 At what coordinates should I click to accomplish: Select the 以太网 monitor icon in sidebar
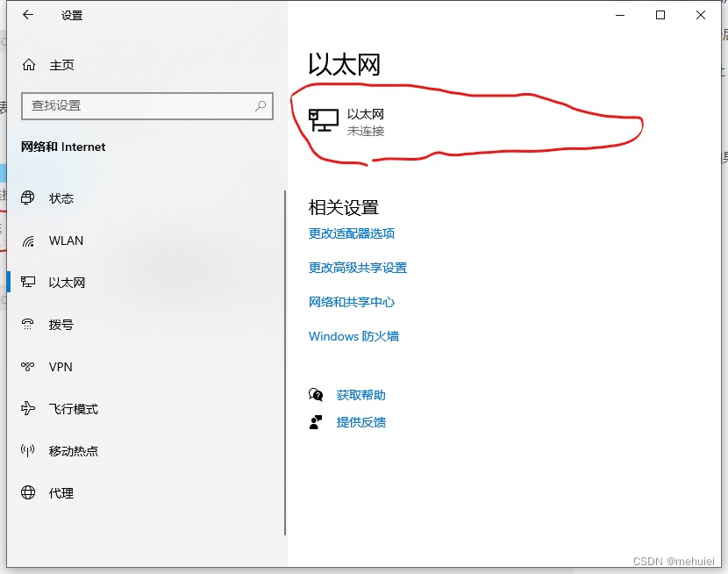coord(28,282)
